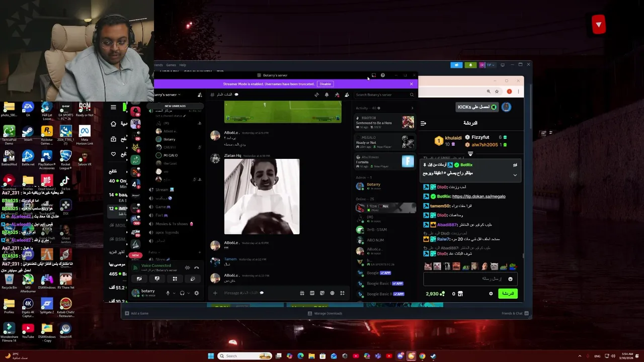Dismiss the Streamer Mode banner
644x362 pixels.
(x=411, y=84)
